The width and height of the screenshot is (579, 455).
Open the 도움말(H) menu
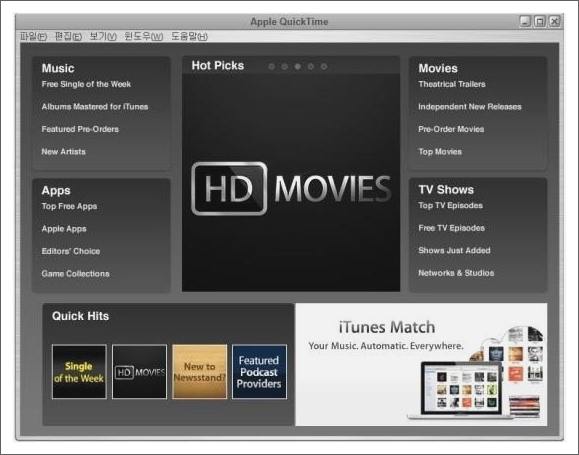click(x=189, y=36)
